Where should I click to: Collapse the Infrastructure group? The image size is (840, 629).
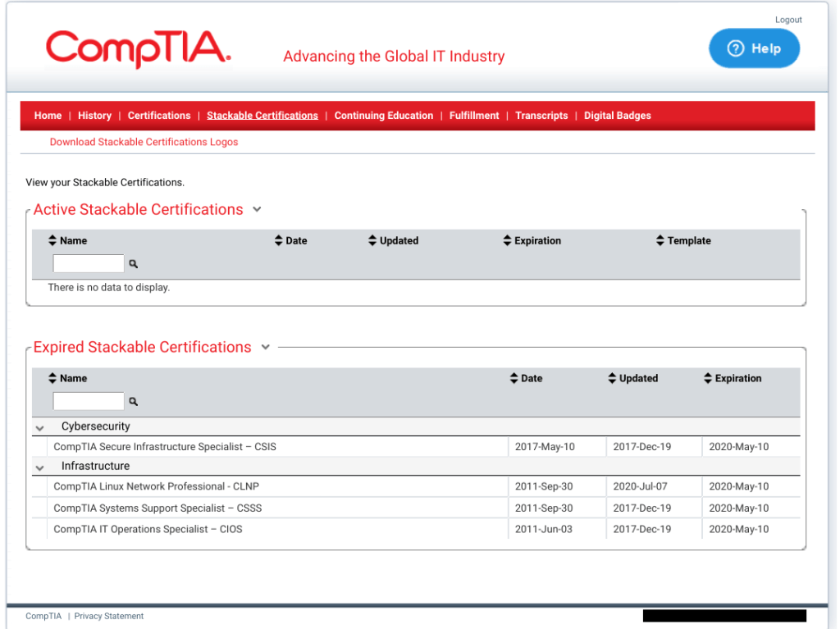pyautogui.click(x=39, y=467)
